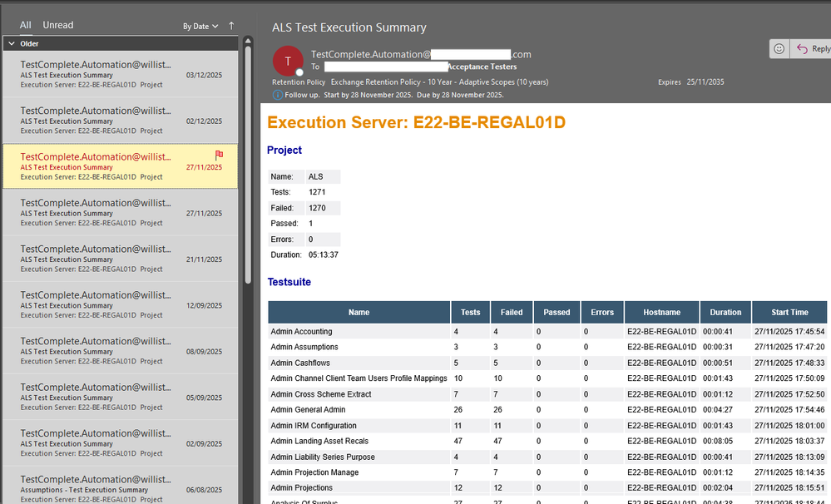Click the Reply button
Screen dimensions: 831x504
click(812, 49)
